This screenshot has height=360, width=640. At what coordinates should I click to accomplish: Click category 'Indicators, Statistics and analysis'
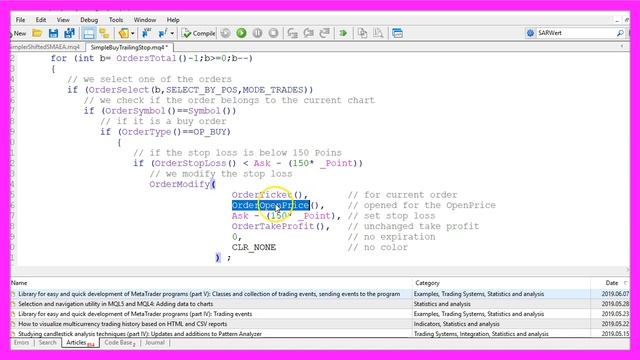pos(456,324)
